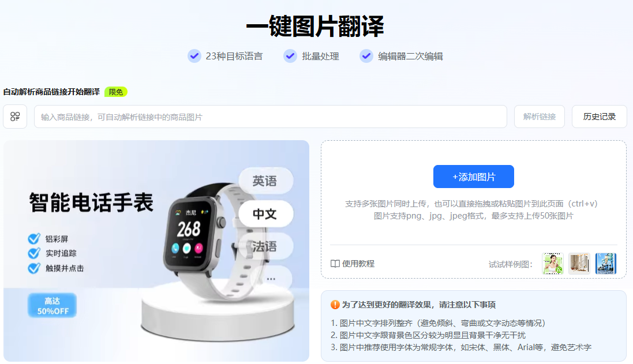Open 历史记录 history

click(x=599, y=117)
